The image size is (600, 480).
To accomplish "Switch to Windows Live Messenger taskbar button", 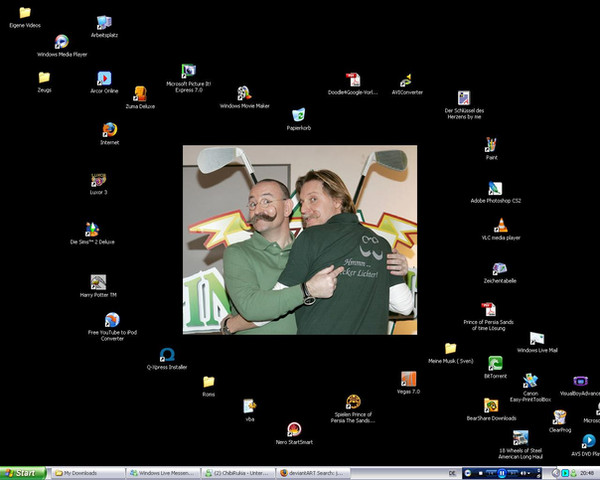I will tap(162, 472).
